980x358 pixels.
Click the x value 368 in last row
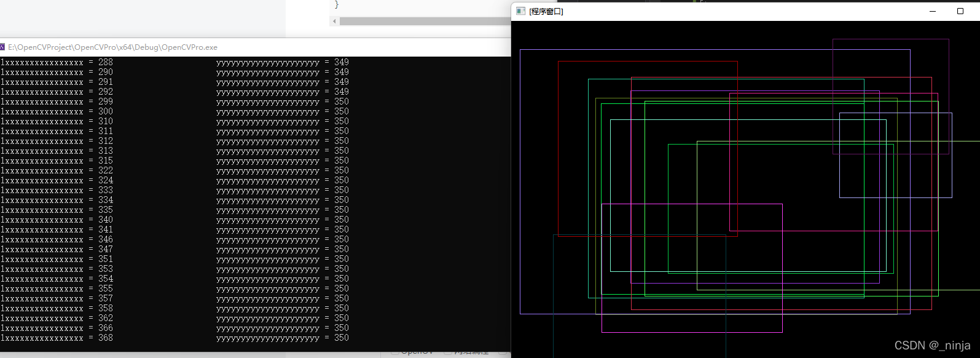[x=106, y=338]
